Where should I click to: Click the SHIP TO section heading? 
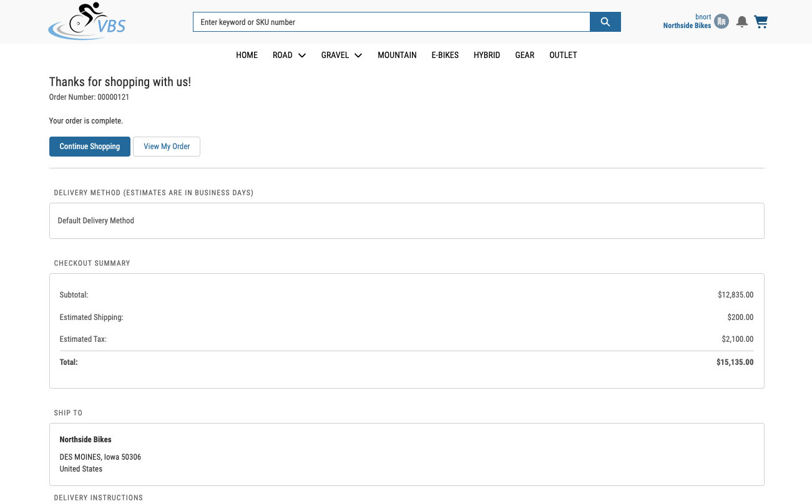[69, 413]
